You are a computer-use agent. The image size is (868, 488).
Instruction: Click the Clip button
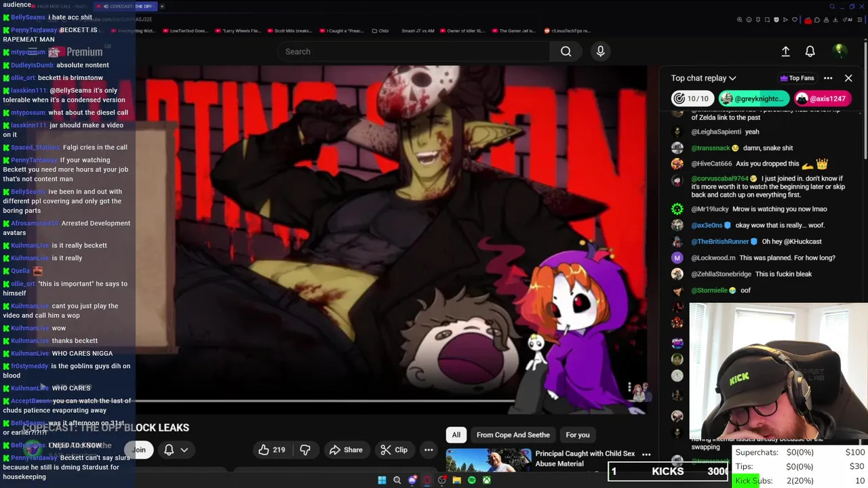coord(394,449)
